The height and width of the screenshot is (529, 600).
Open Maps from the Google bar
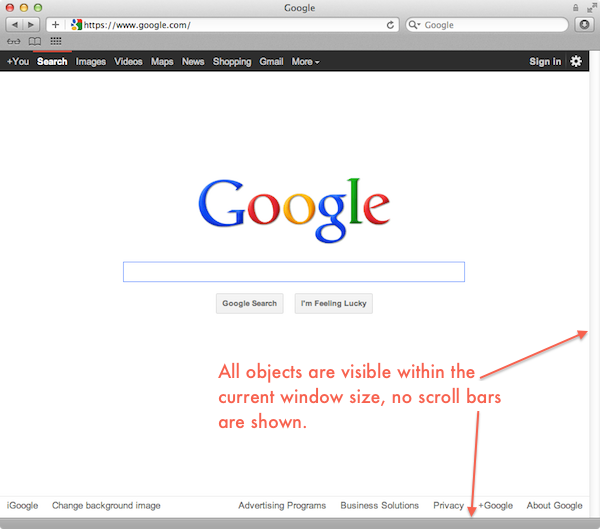point(162,62)
